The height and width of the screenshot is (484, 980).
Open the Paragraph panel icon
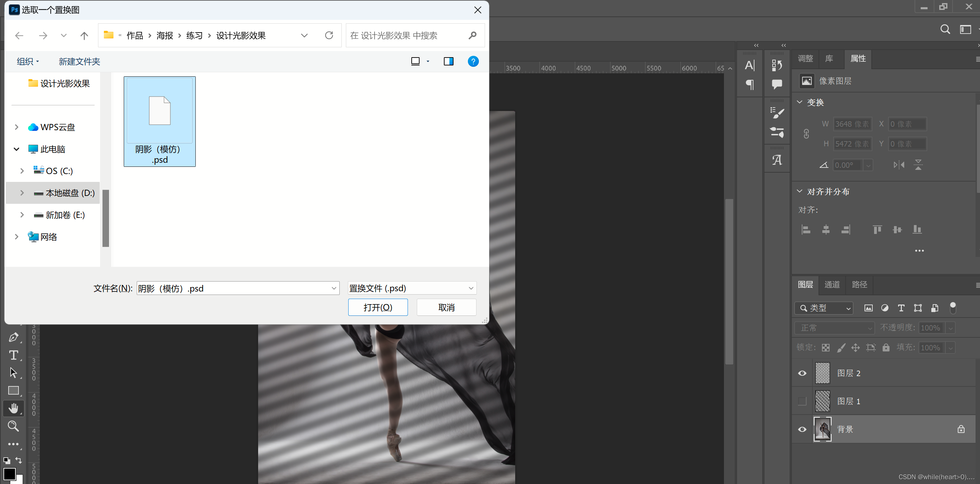749,84
